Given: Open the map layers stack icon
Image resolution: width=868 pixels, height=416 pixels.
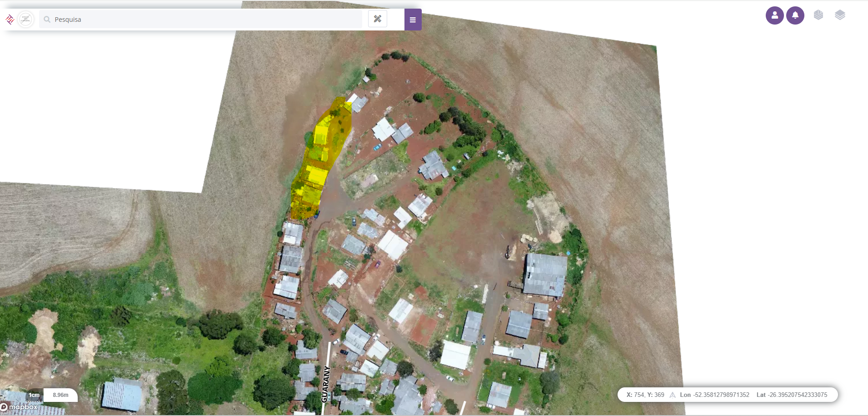Looking at the screenshot, I should click(840, 15).
